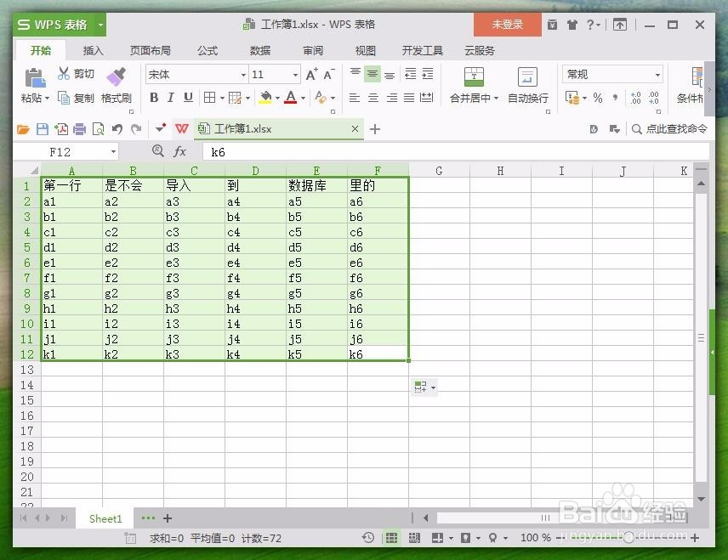Toggle italic formatting with the I icon
This screenshot has width=728, height=560.
click(x=170, y=99)
